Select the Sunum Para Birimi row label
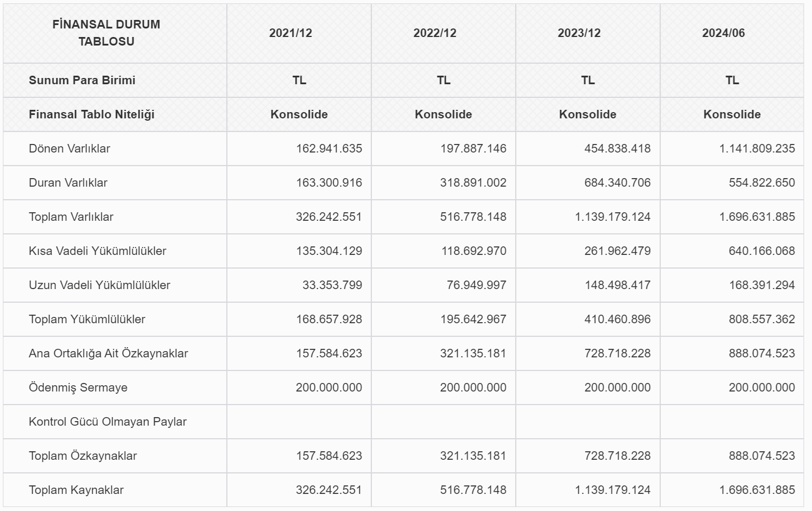 (x=82, y=80)
